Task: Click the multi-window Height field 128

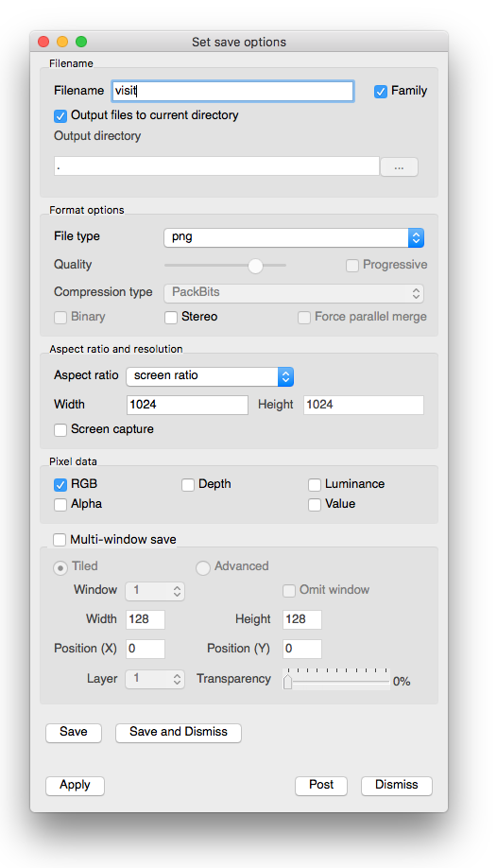Action: (x=302, y=619)
